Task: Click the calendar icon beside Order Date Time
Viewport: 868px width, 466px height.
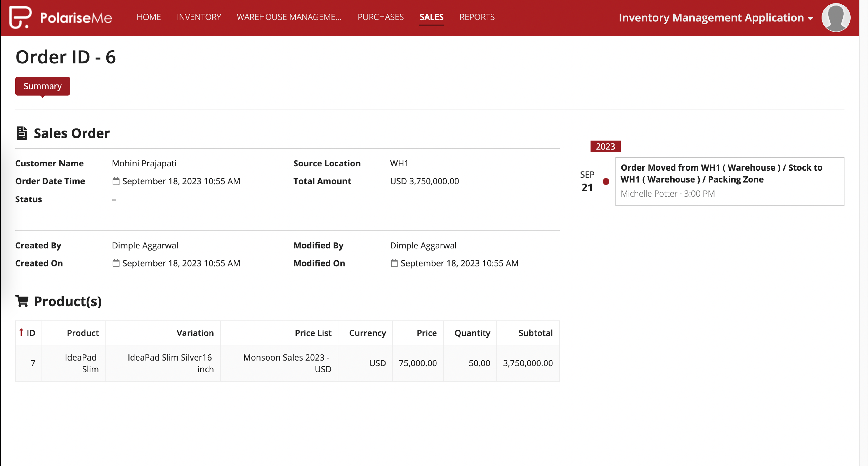Action: pos(116,181)
